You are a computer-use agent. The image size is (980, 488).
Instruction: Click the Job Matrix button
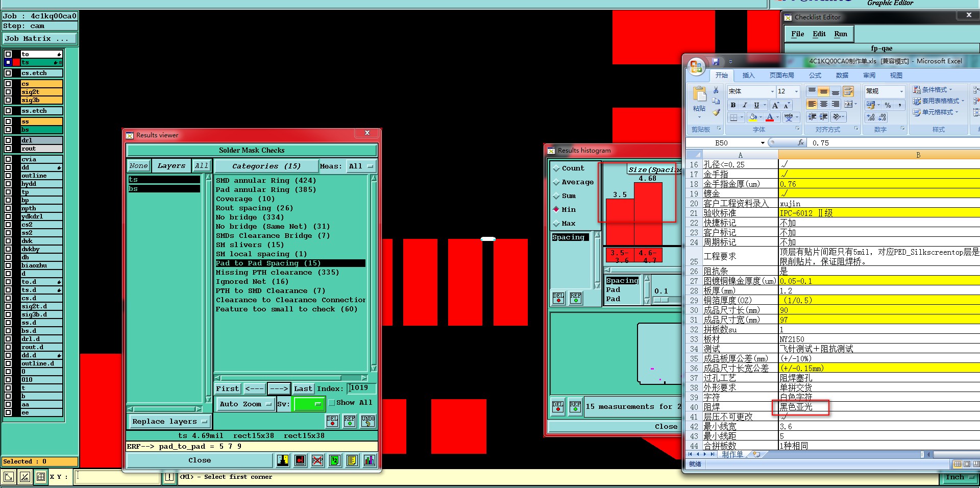(x=40, y=39)
